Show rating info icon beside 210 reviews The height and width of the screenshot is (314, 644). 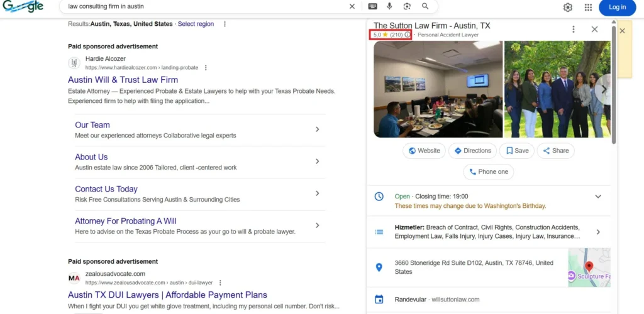407,35
